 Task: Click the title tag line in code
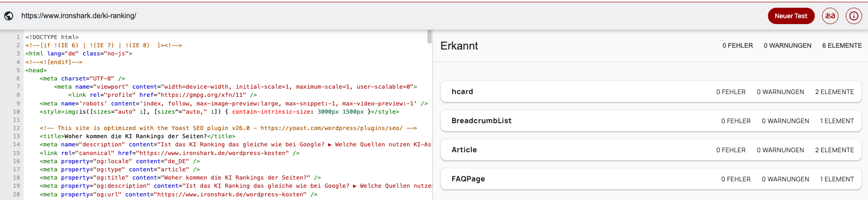click(137, 136)
